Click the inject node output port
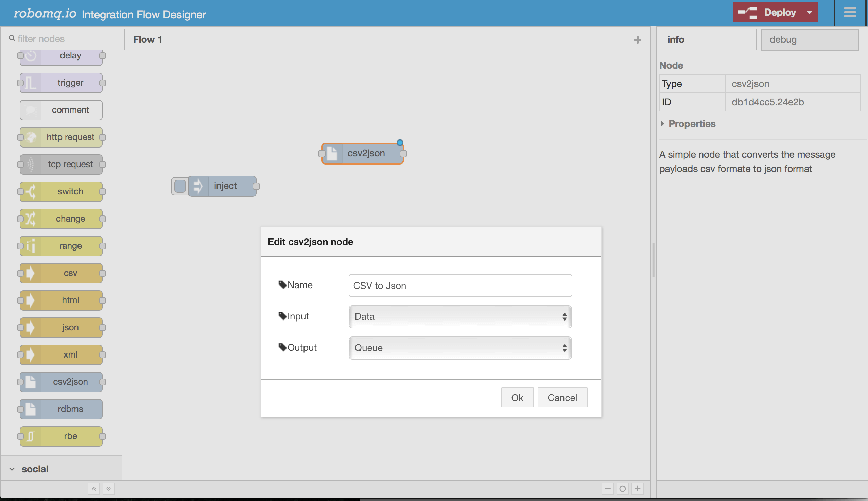 pyautogui.click(x=256, y=186)
